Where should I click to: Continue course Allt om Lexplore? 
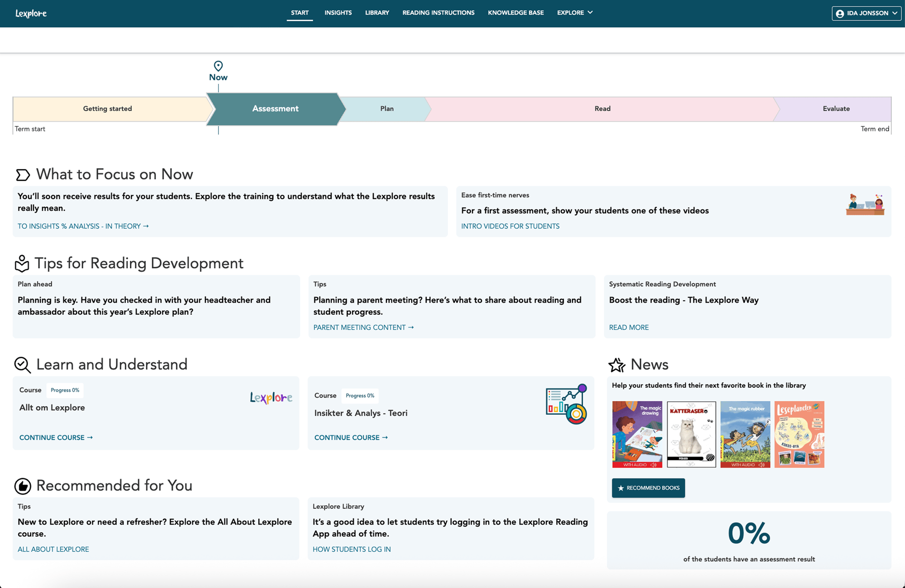click(56, 438)
